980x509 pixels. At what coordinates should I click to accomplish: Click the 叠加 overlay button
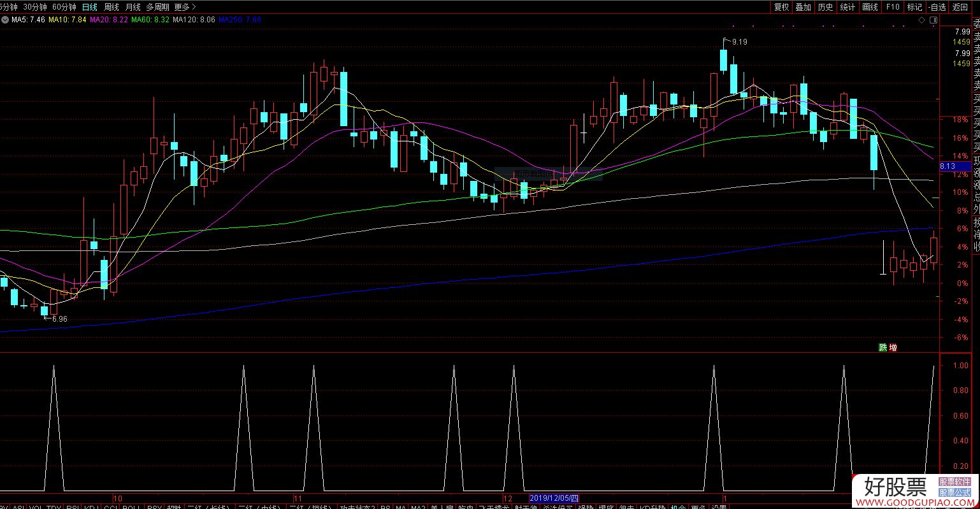(803, 7)
